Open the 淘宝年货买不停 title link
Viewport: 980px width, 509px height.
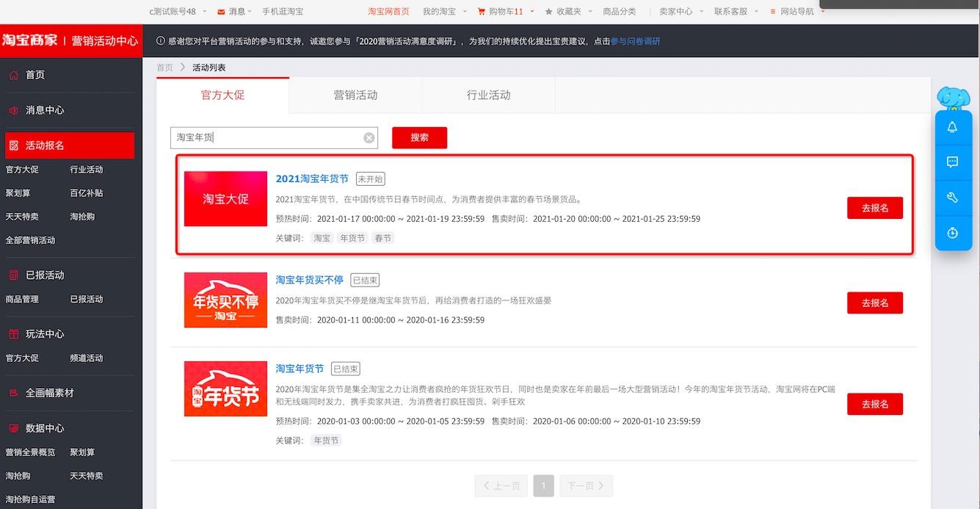[310, 280]
